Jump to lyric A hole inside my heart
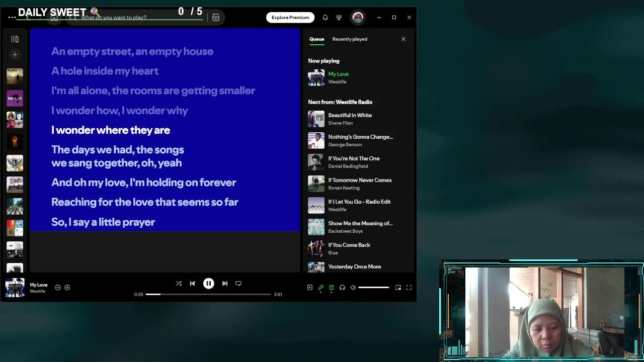The height and width of the screenshot is (362, 644). 105,71
